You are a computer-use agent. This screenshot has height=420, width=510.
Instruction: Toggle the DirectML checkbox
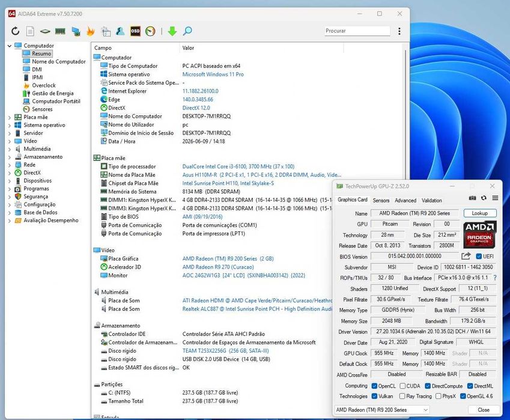tap(470, 386)
